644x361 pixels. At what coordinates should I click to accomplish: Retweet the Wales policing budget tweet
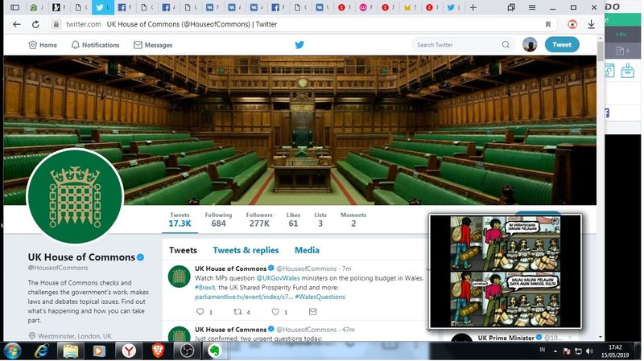(237, 312)
